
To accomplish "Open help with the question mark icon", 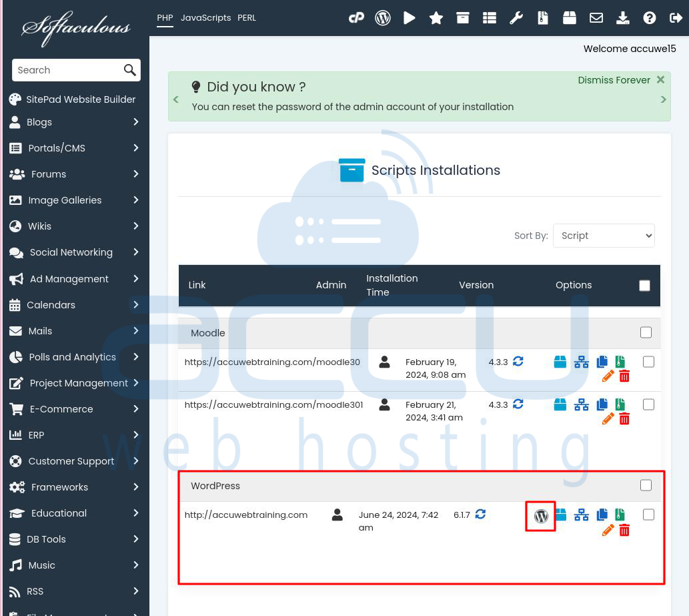I will (x=650, y=18).
